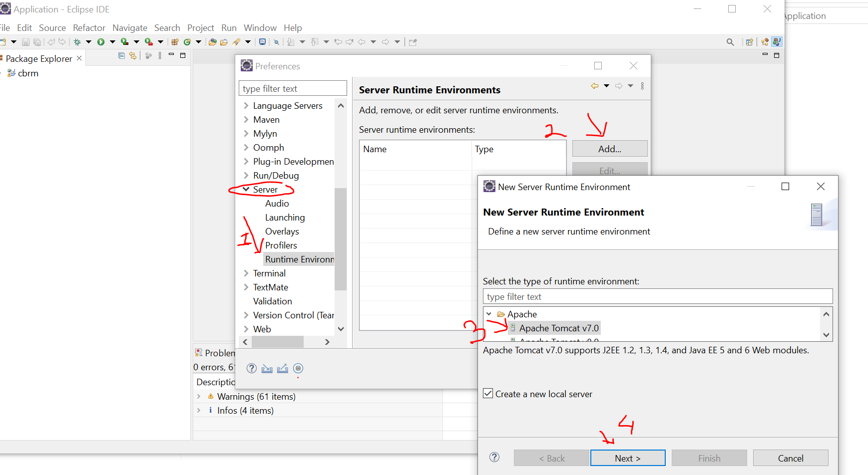Click the Debug bug icon in toolbar
Image resolution: width=868 pixels, height=475 pixels.
(77, 42)
